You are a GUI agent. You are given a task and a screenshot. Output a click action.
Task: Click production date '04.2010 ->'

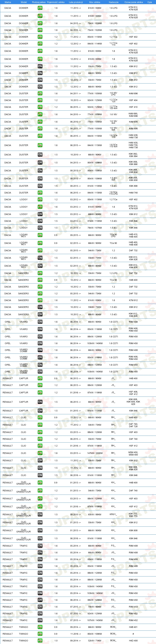coord(75,115)
